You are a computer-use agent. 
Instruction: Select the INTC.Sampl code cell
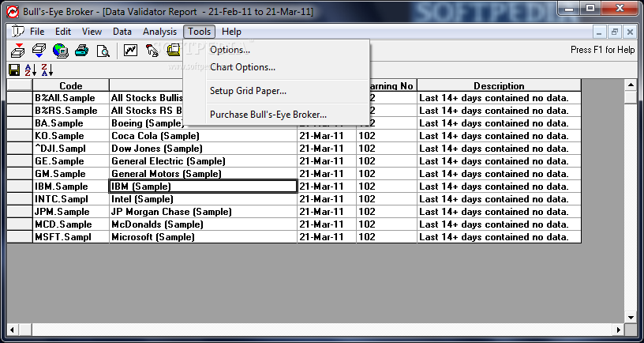71,199
